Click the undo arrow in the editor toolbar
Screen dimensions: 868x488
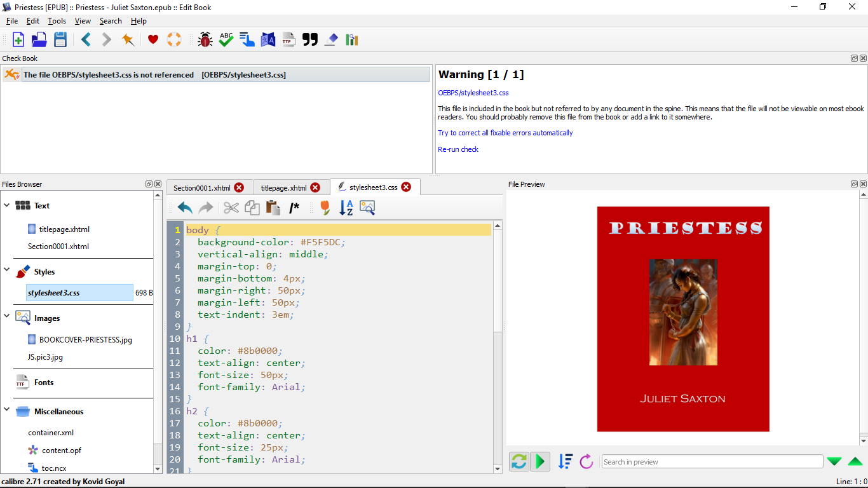tap(185, 208)
